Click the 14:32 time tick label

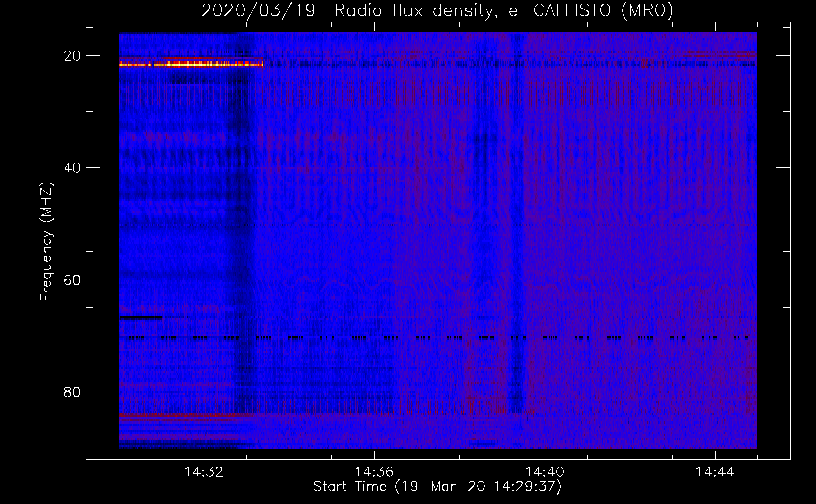pos(204,472)
